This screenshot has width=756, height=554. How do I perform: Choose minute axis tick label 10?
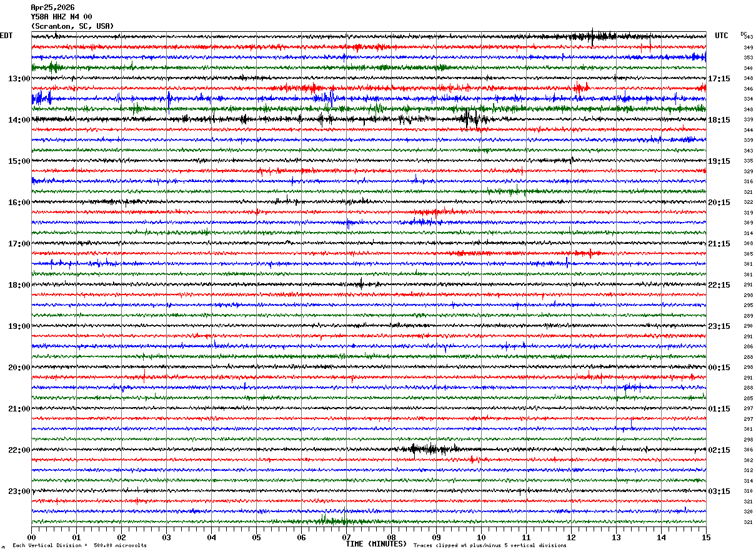point(481,537)
